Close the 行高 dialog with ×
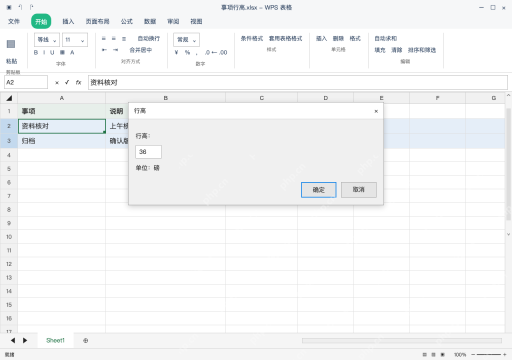The height and width of the screenshot is (360, 512). (376, 111)
